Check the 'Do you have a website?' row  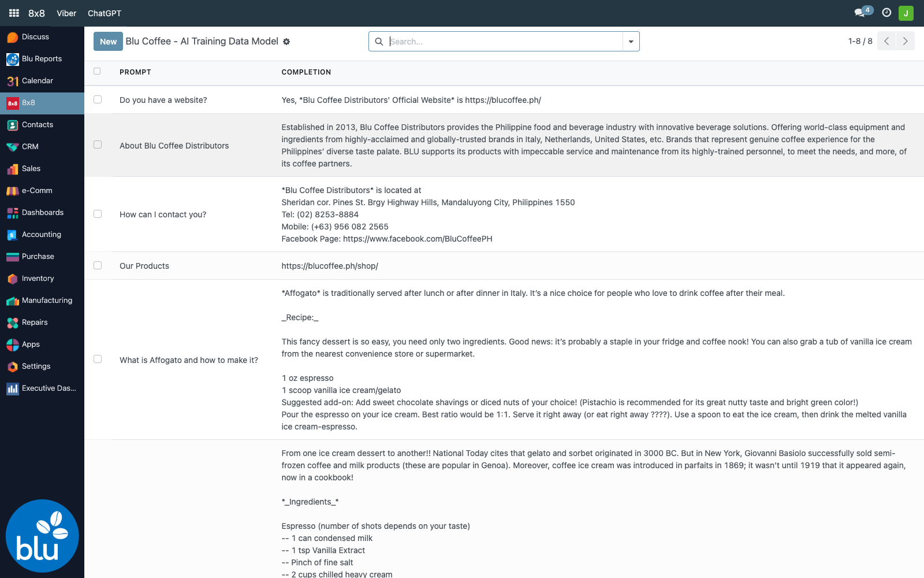[98, 99]
